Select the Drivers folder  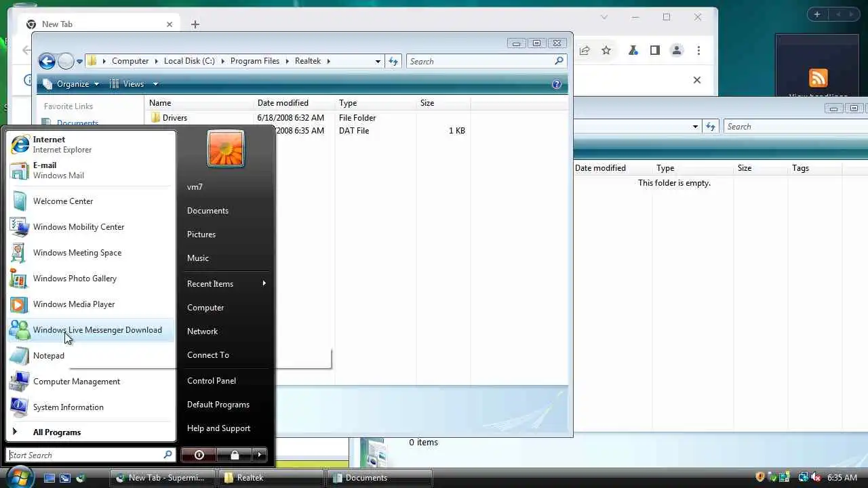click(x=174, y=118)
